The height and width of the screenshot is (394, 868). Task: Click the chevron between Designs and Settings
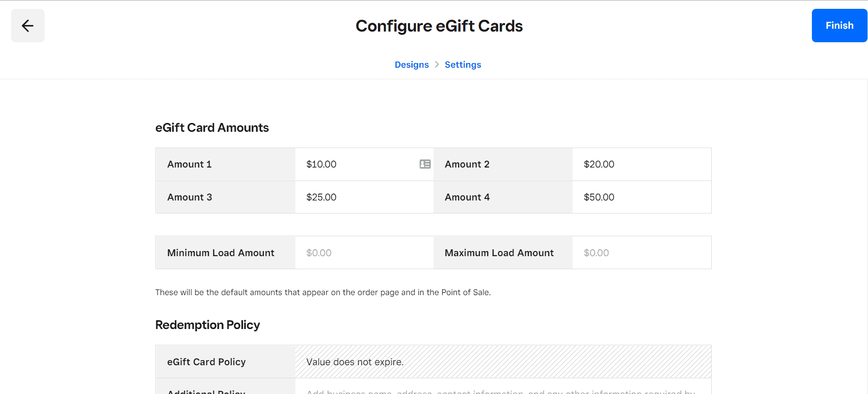(x=437, y=65)
